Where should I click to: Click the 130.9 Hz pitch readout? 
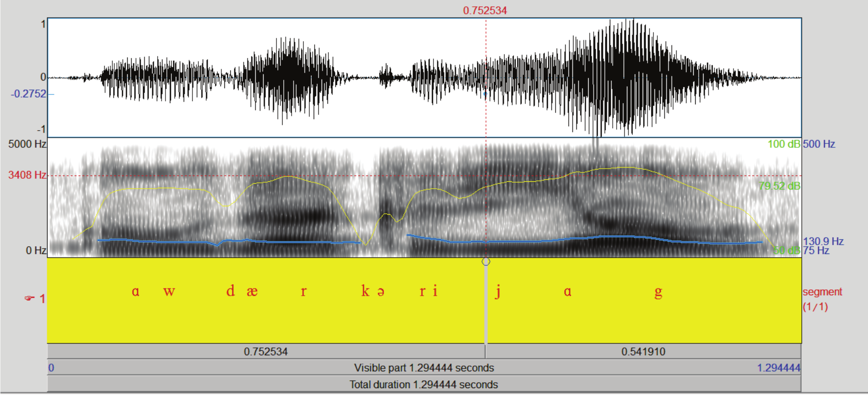coord(823,241)
